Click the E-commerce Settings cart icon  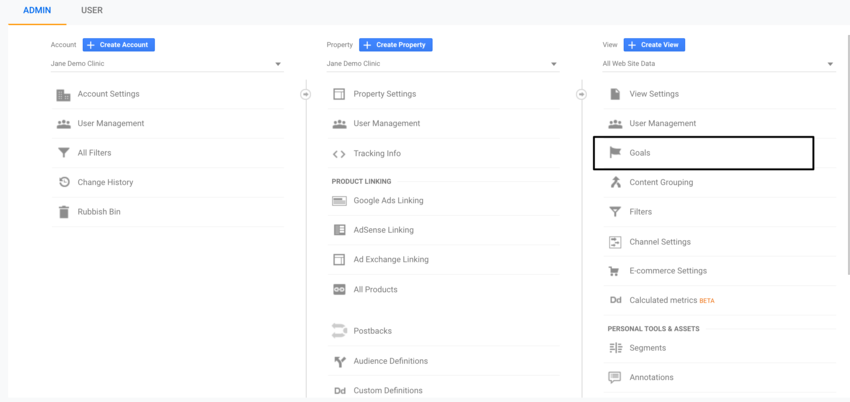click(615, 271)
